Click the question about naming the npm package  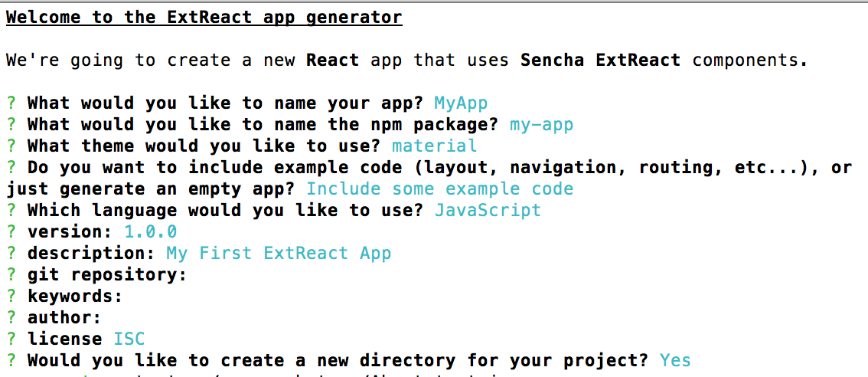click(x=263, y=125)
